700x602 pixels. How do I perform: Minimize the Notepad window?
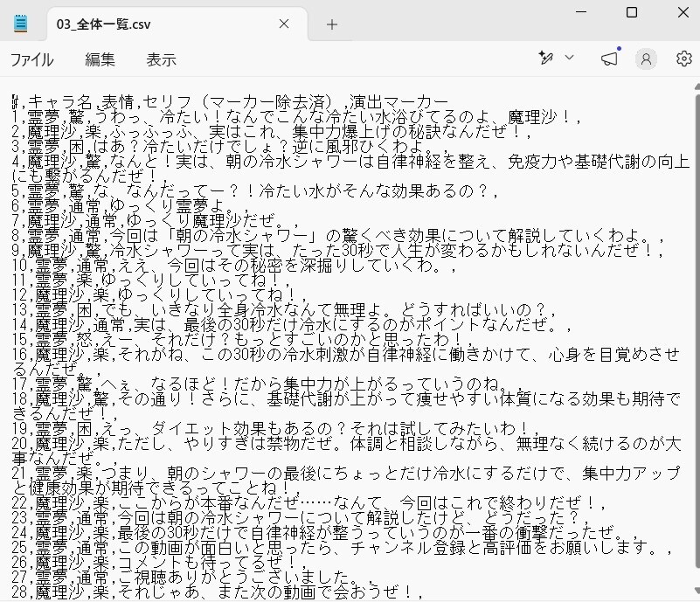tap(581, 12)
